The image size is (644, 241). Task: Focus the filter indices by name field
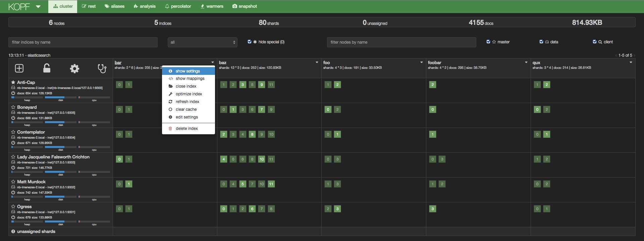[x=83, y=42]
